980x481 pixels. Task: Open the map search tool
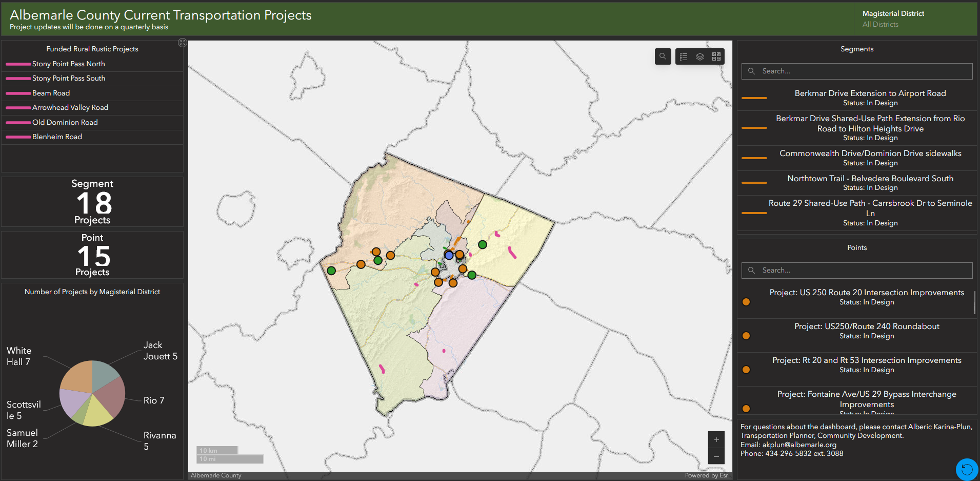tap(663, 56)
